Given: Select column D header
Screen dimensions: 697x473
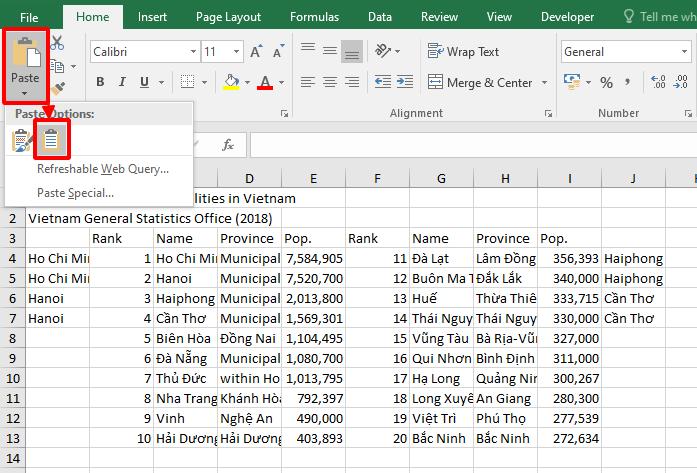Looking at the screenshot, I should [249, 179].
